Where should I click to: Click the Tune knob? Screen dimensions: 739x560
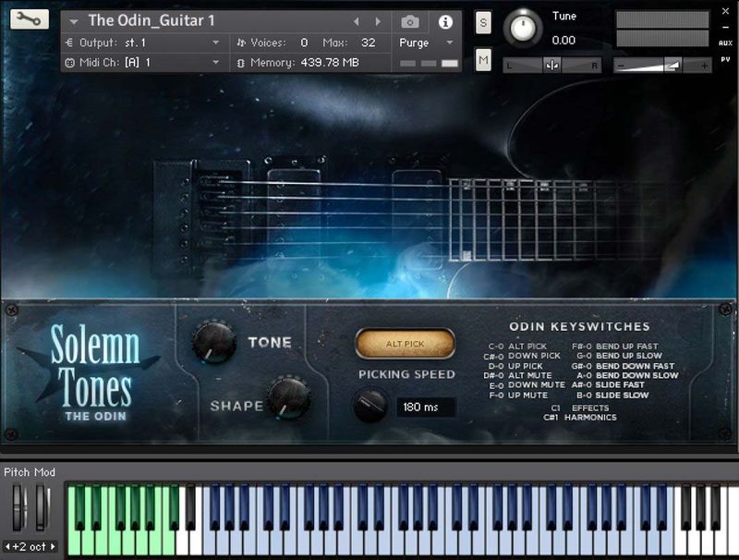[x=522, y=27]
